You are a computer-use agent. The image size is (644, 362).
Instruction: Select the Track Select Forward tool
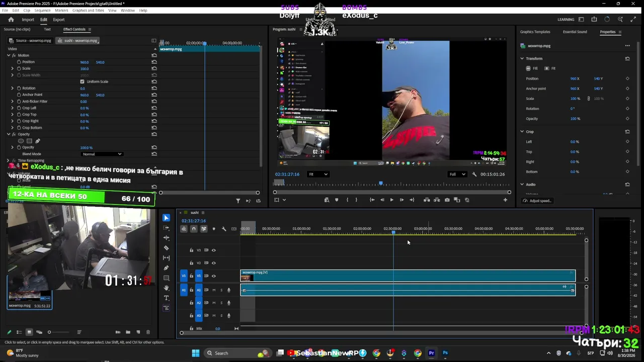pyautogui.click(x=167, y=228)
